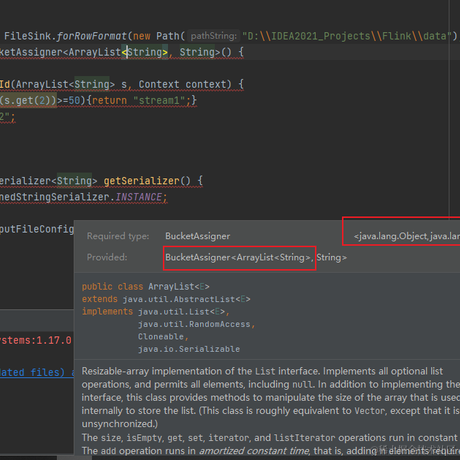This screenshot has height=460, width=460.
Task: Click Context context parameter in code
Action: (x=185, y=84)
